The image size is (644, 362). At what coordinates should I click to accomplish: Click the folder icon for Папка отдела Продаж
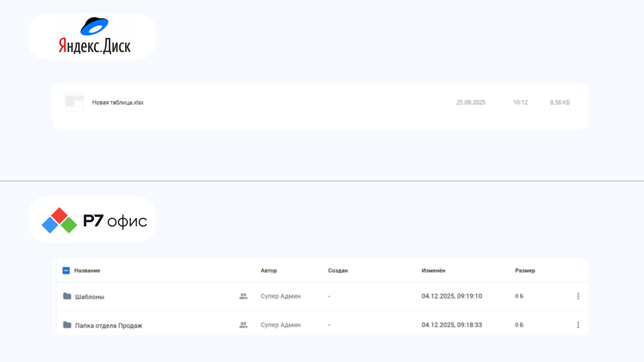coord(67,325)
